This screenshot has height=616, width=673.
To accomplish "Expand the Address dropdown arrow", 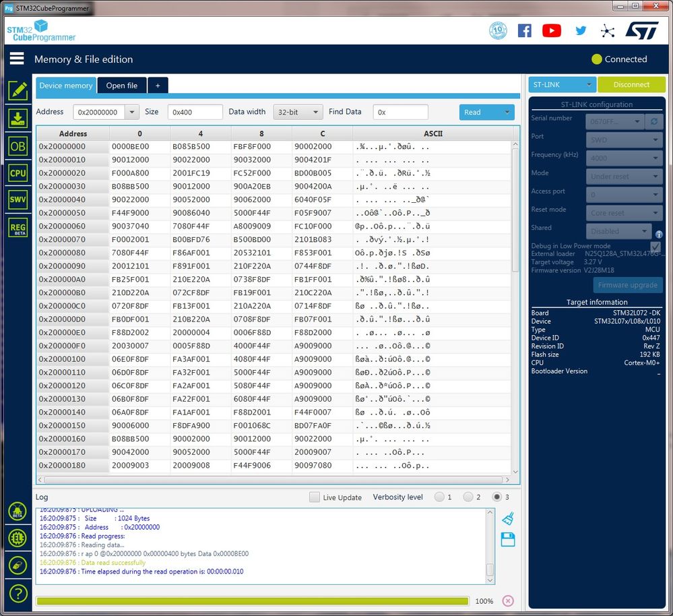I will (132, 112).
